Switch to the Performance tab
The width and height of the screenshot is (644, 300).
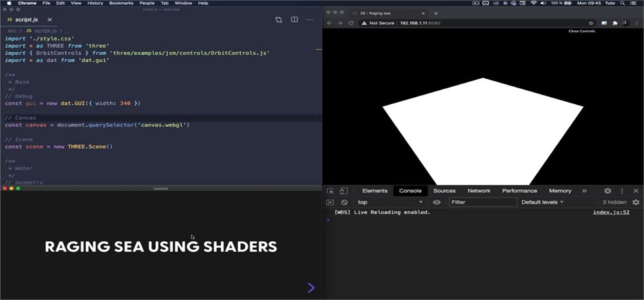pyautogui.click(x=520, y=191)
